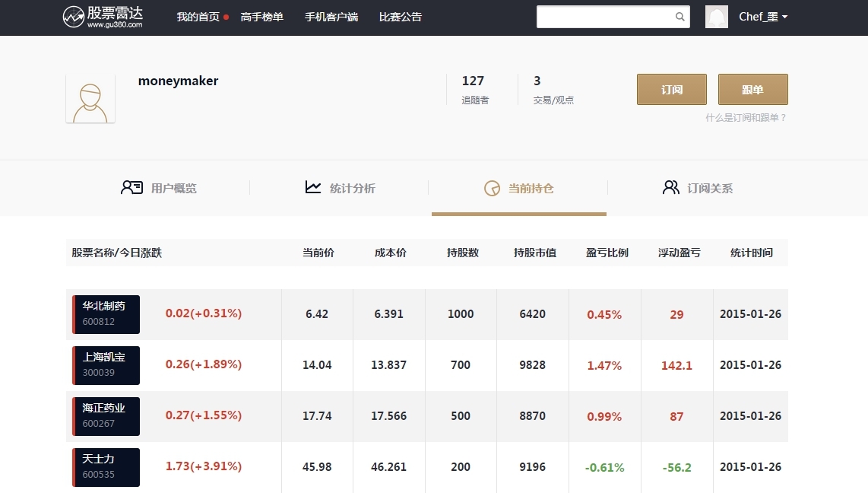This screenshot has height=493, width=868.
Task: Click 2015-01-26 date in 华北制药 row
Action: coord(751,314)
